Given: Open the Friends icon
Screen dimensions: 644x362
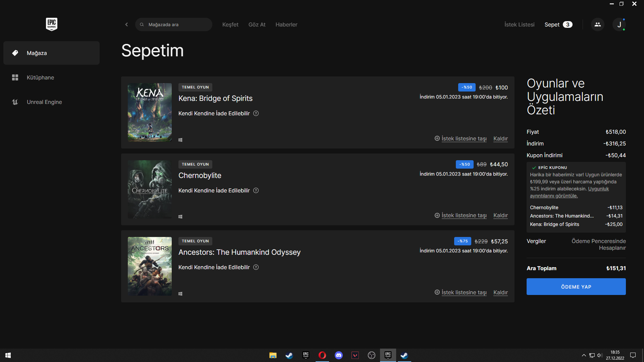Looking at the screenshot, I should click(x=597, y=24).
